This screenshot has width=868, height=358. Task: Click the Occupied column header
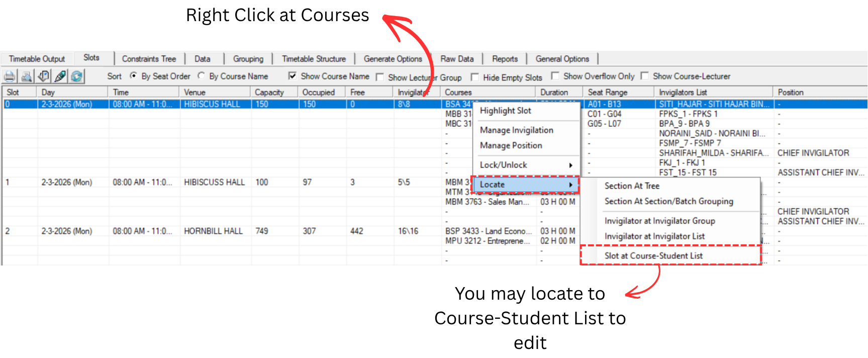coord(322,93)
